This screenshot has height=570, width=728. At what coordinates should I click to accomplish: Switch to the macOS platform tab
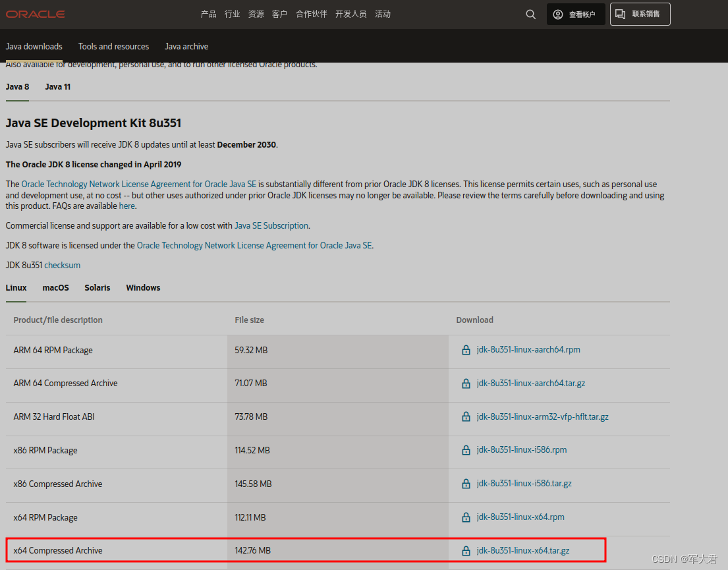pos(56,287)
